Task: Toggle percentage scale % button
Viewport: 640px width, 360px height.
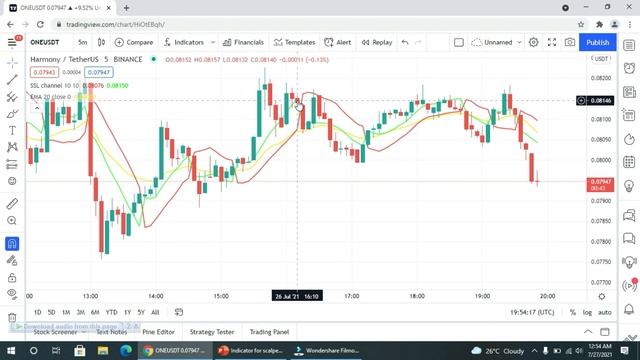Action: [573, 312]
